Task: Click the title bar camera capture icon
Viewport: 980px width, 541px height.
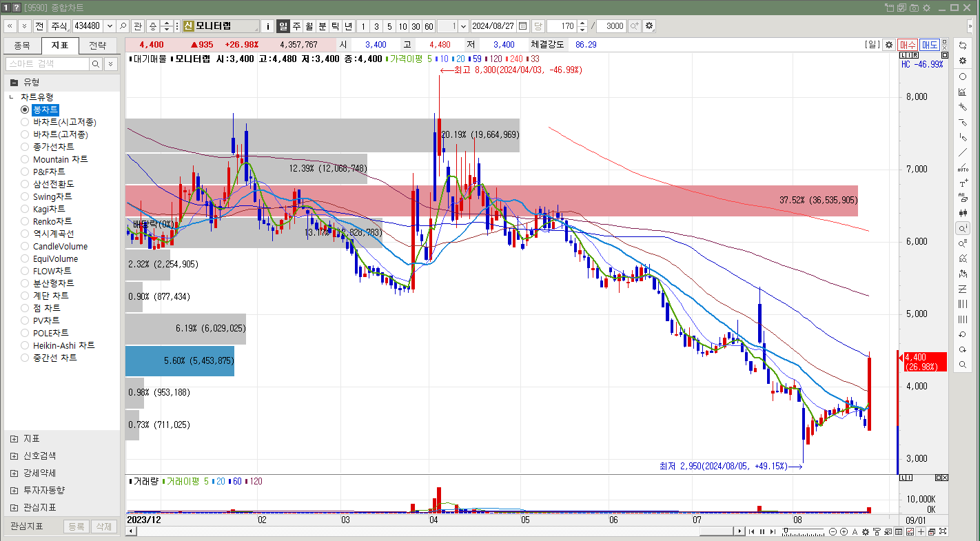Action: (915, 7)
